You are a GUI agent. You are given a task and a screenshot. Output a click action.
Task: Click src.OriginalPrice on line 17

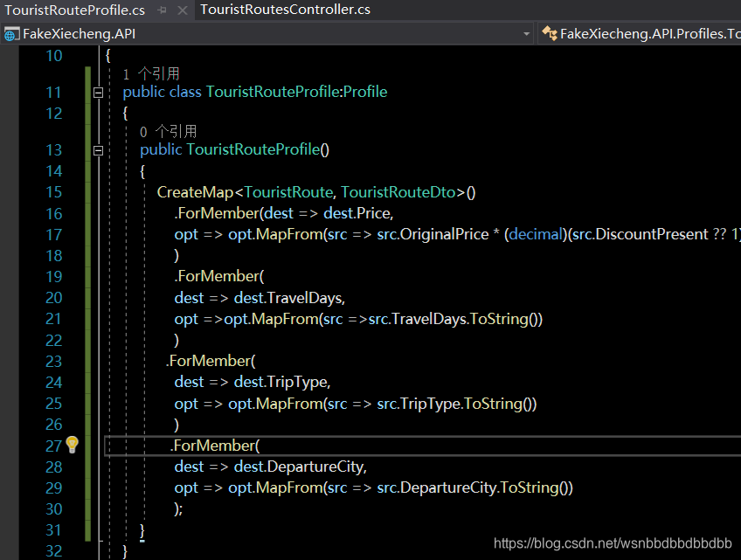click(433, 234)
